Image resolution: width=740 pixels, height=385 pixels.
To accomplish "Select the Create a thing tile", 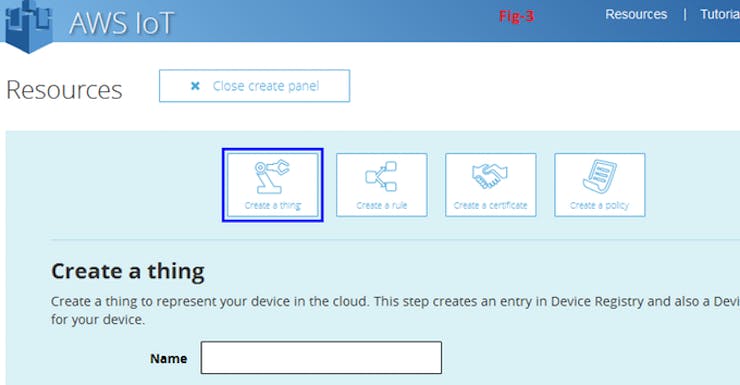I will tap(273, 185).
